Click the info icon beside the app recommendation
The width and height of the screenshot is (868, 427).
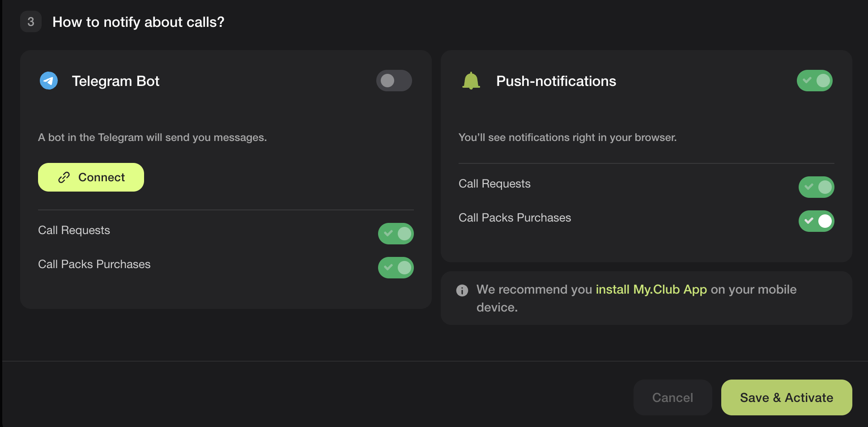tap(462, 290)
